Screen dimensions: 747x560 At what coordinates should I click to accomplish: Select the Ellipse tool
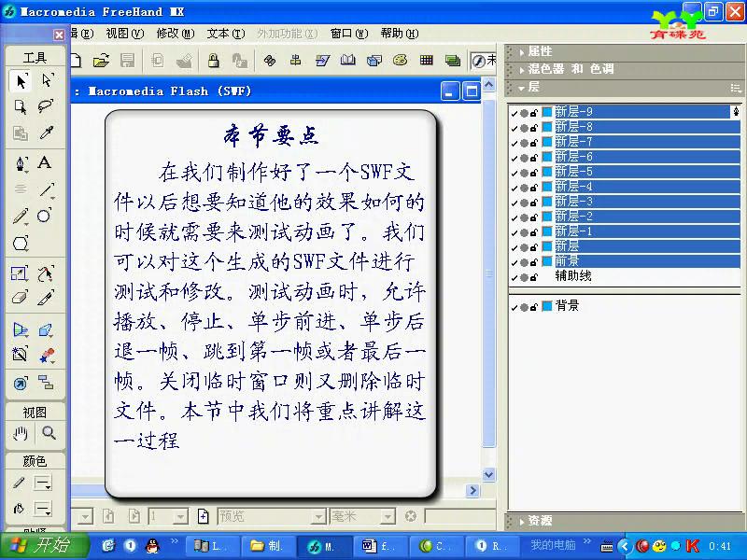click(45, 217)
